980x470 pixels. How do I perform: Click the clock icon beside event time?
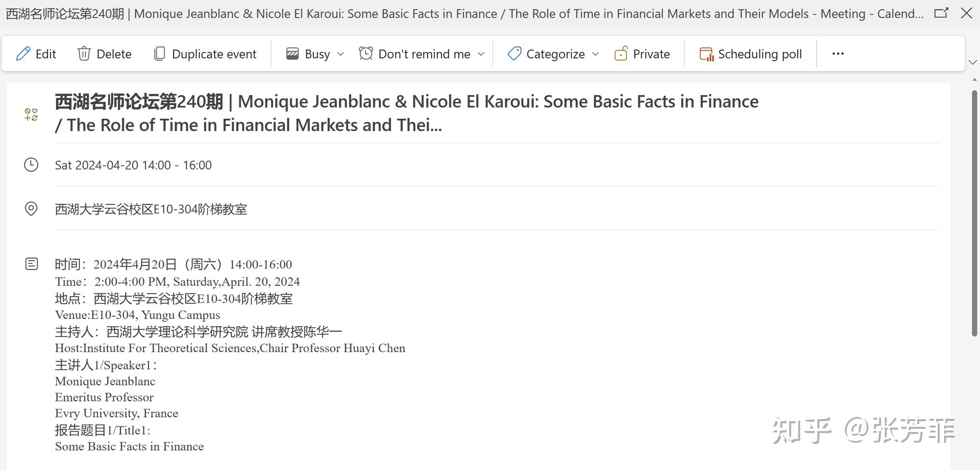point(31,165)
